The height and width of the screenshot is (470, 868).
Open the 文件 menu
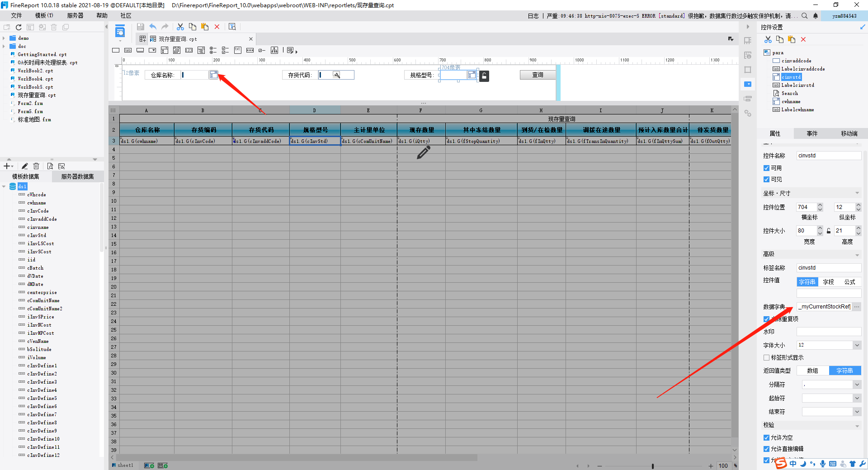(x=17, y=15)
